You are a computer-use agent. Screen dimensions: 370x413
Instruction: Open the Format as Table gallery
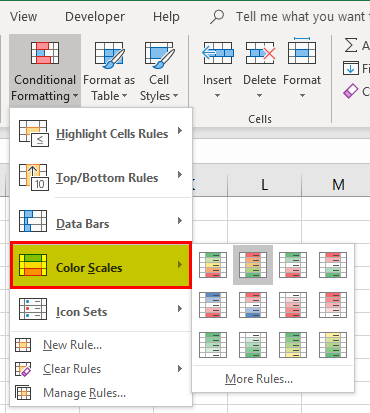109,71
